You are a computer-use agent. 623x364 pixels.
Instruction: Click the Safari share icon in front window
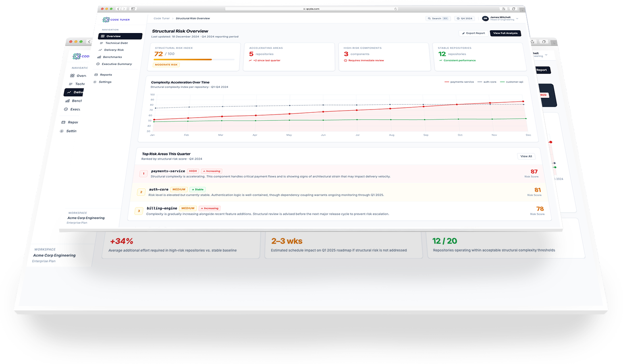(503, 9)
